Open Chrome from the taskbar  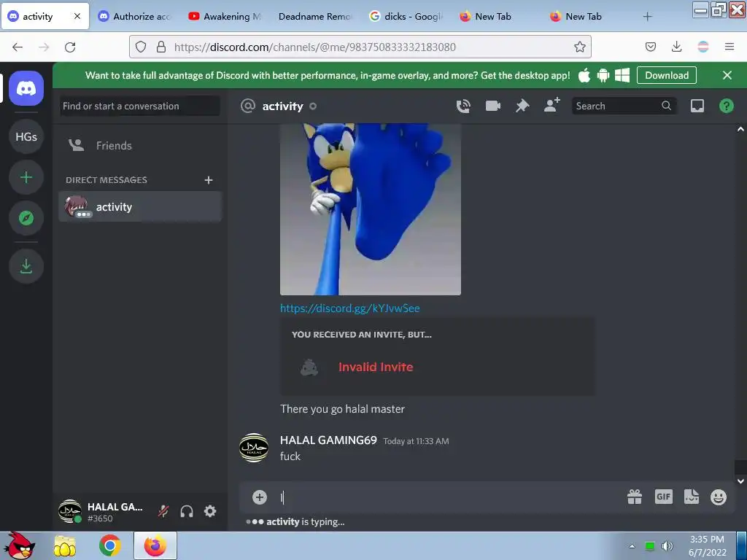[x=109, y=545]
